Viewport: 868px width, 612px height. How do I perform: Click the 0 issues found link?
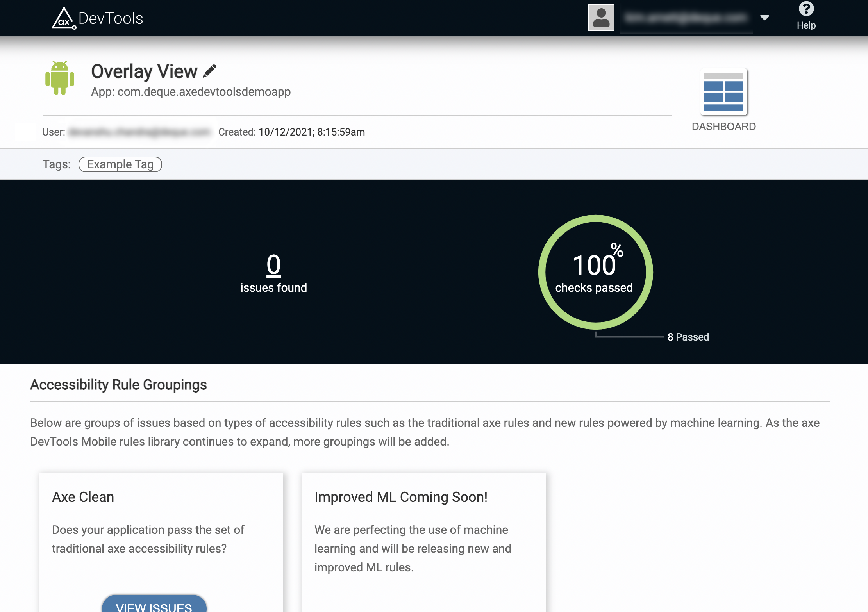273,265
